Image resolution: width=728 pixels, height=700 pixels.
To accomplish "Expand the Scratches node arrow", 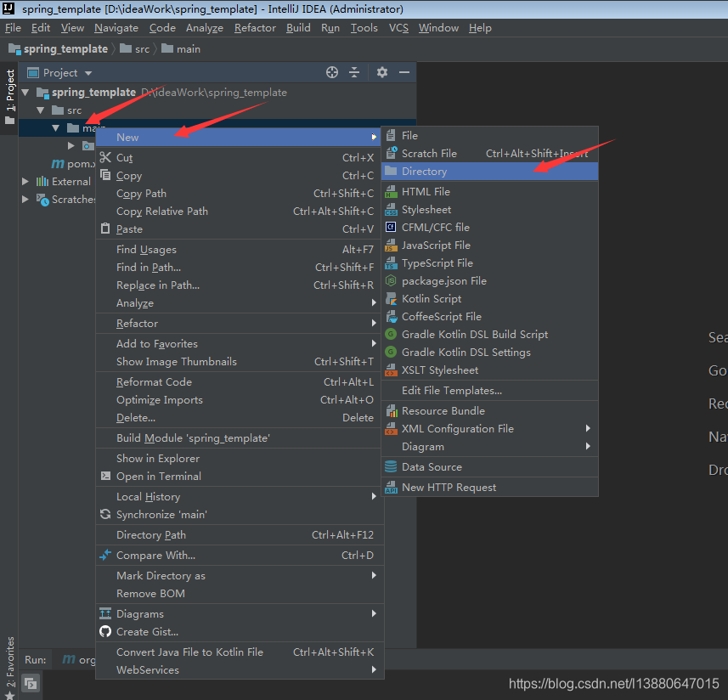I will 25,199.
